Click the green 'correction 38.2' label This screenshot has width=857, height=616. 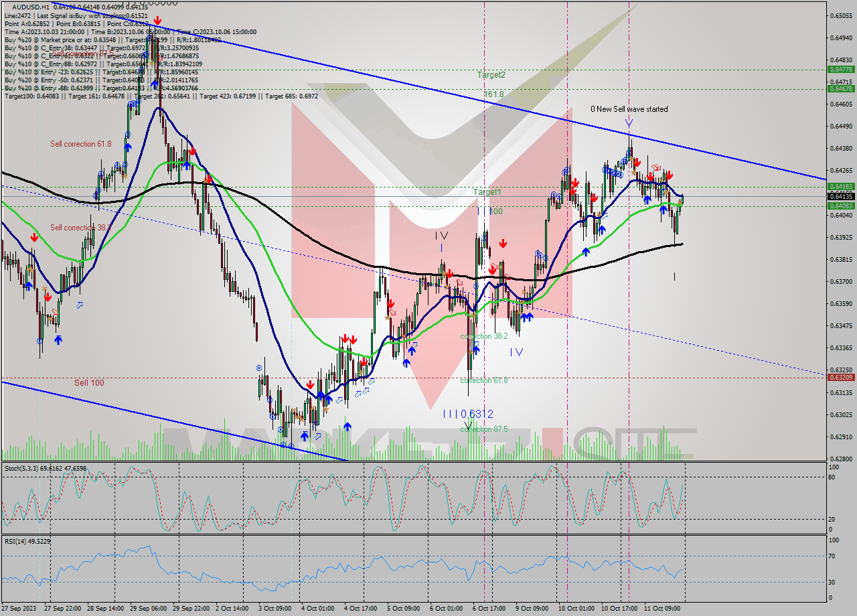484,336
